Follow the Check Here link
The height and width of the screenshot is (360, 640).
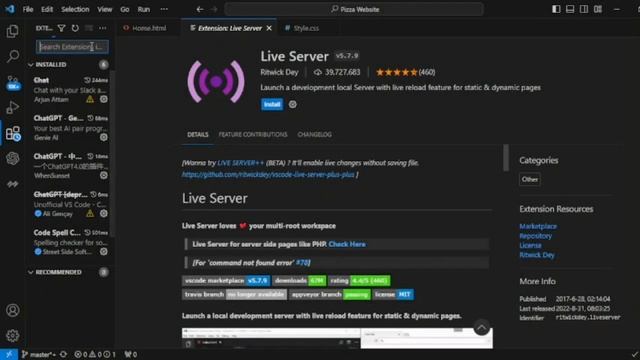pos(347,244)
